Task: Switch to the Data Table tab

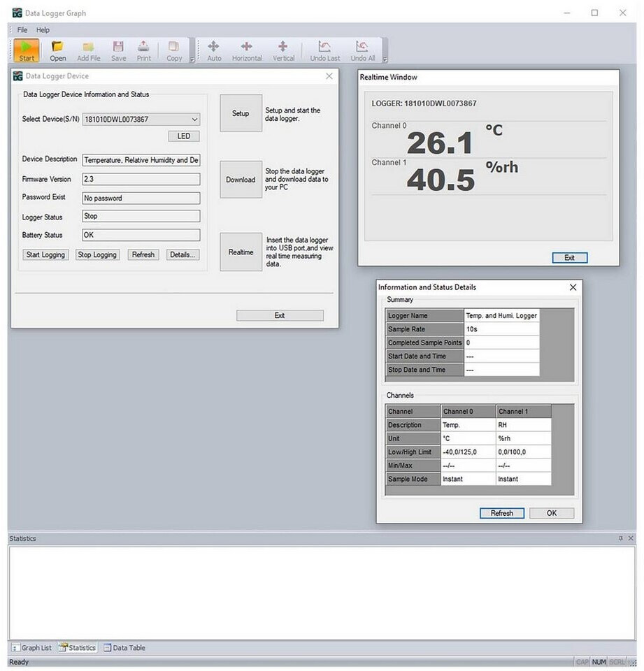Action: [x=124, y=647]
